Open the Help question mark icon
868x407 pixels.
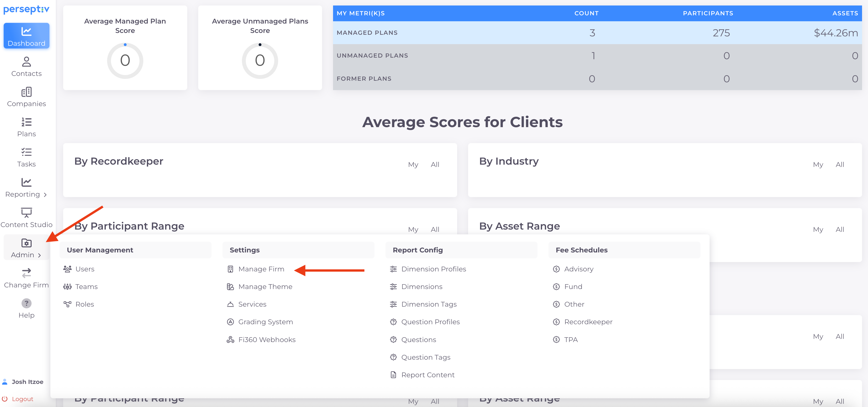26,303
